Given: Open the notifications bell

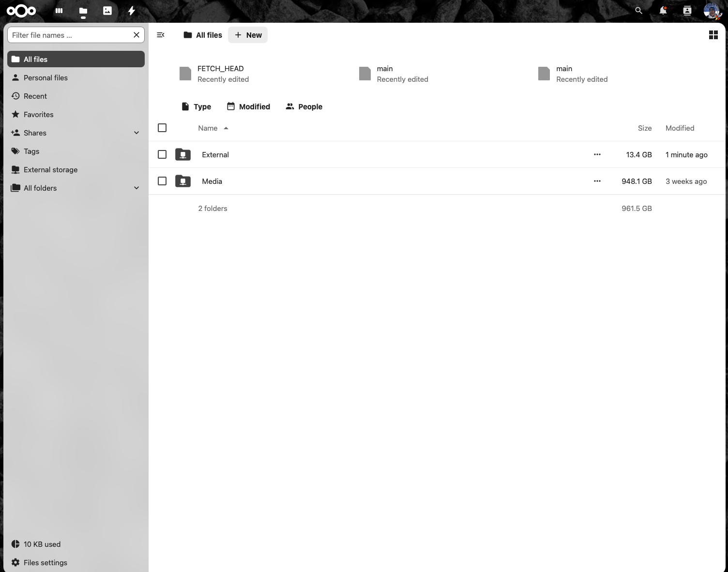Looking at the screenshot, I should (662, 10).
